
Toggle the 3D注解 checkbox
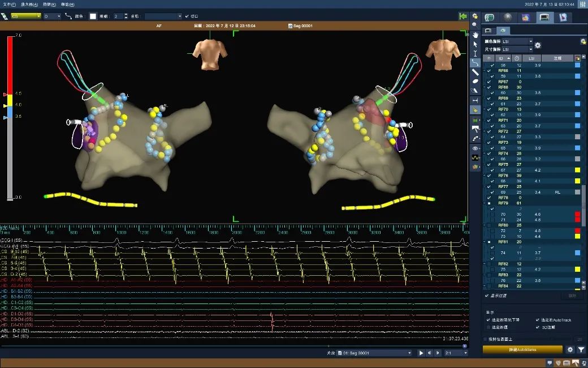(x=538, y=327)
